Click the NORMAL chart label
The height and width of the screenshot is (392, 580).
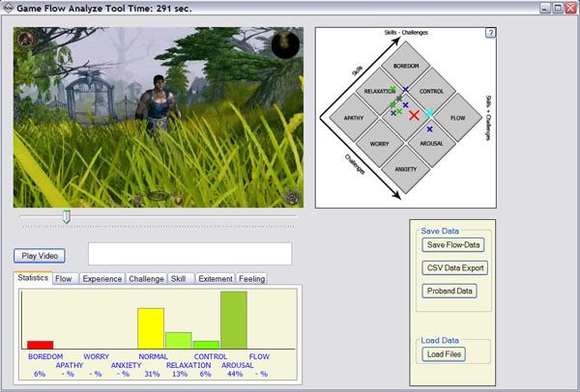[x=153, y=357]
